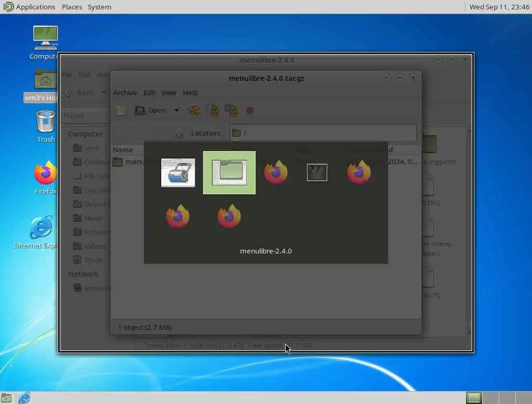Select the Archive Manager icon in window switcher
Viewport: 532px width, 404px height.
[x=178, y=172]
